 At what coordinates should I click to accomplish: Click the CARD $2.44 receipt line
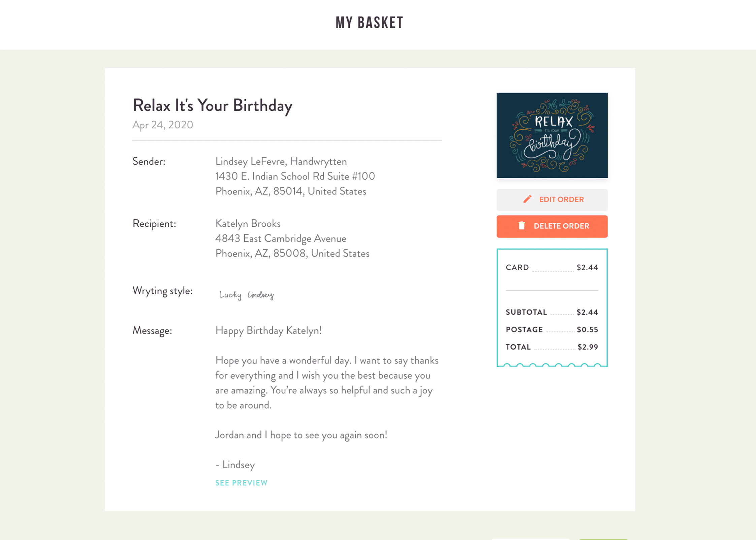[x=552, y=267]
